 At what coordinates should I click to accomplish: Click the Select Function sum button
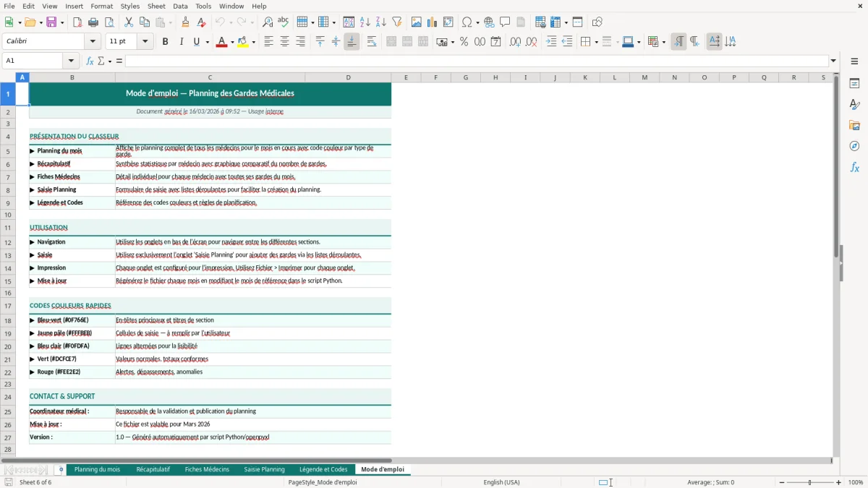coord(101,61)
